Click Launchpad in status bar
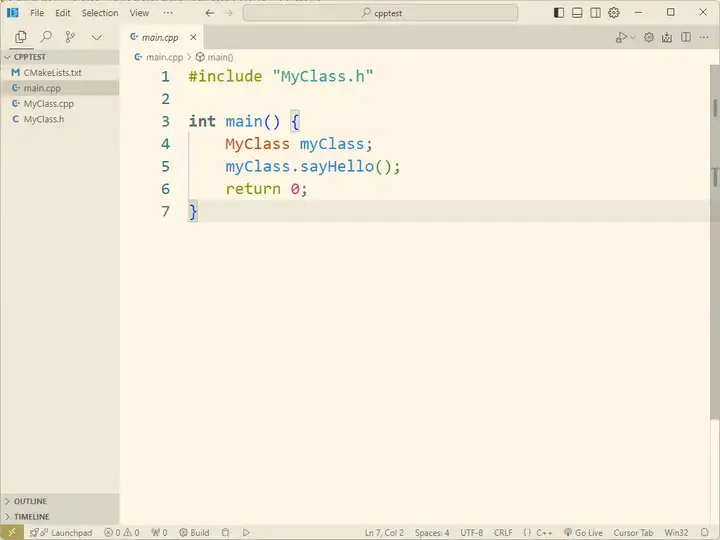The height and width of the screenshot is (540, 720). (61, 533)
